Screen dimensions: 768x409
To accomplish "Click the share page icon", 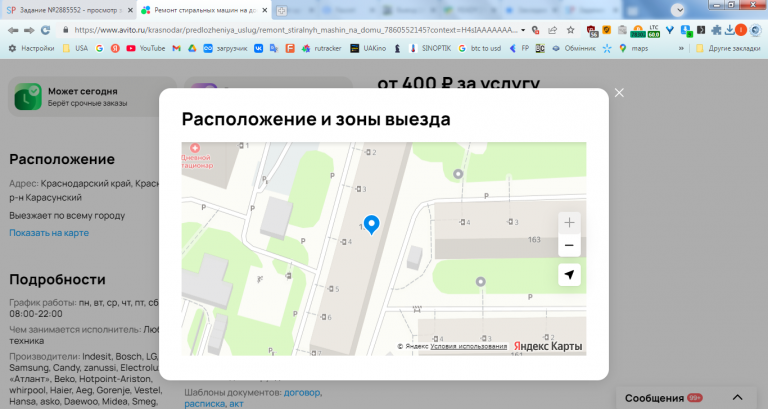I will coord(552,30).
